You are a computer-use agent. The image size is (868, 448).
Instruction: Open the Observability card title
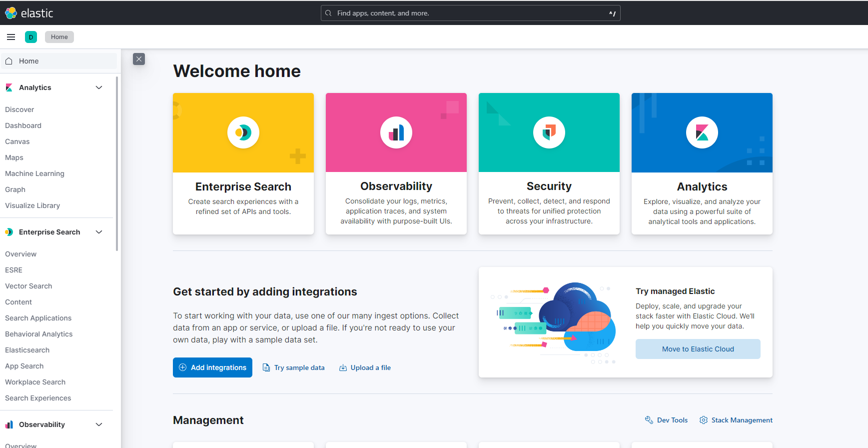point(396,186)
